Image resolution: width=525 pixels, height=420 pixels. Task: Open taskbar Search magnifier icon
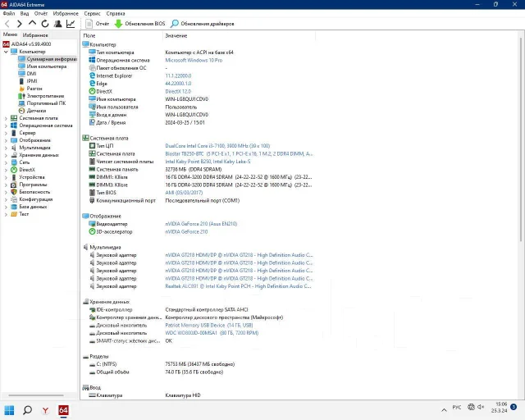[x=27, y=410]
